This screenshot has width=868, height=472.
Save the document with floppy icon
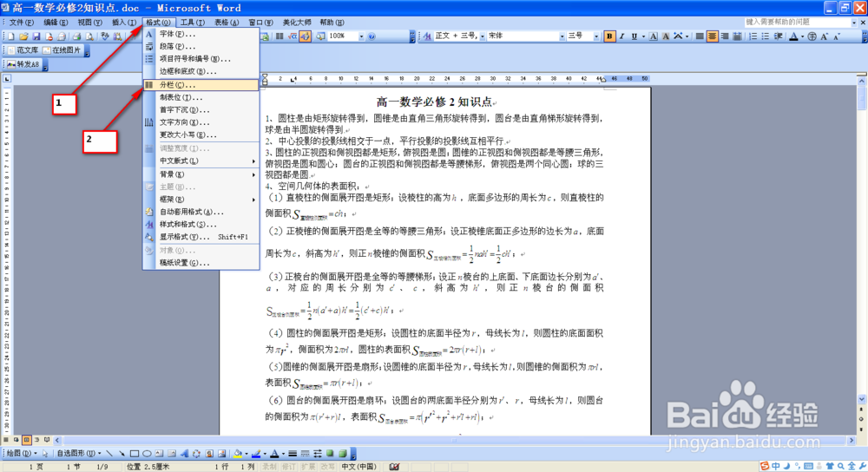click(36, 36)
